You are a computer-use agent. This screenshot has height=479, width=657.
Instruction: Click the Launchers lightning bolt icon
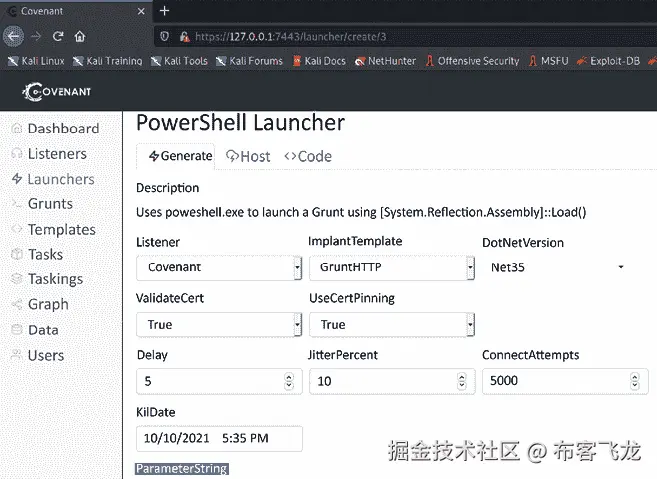pos(17,179)
